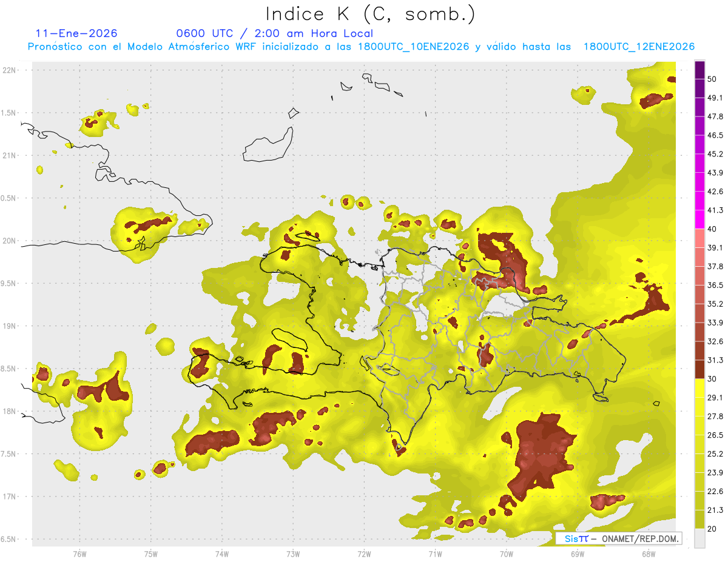Click the colorbar value "37.8"
Image resolution: width=728 pixels, height=562 pixels.
pos(715,266)
